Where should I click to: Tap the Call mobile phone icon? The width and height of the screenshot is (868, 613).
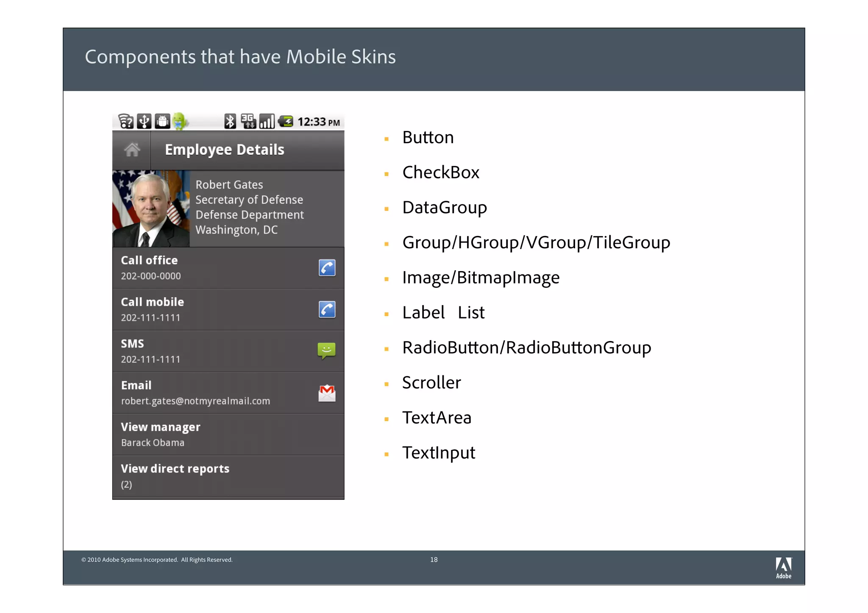[327, 310]
